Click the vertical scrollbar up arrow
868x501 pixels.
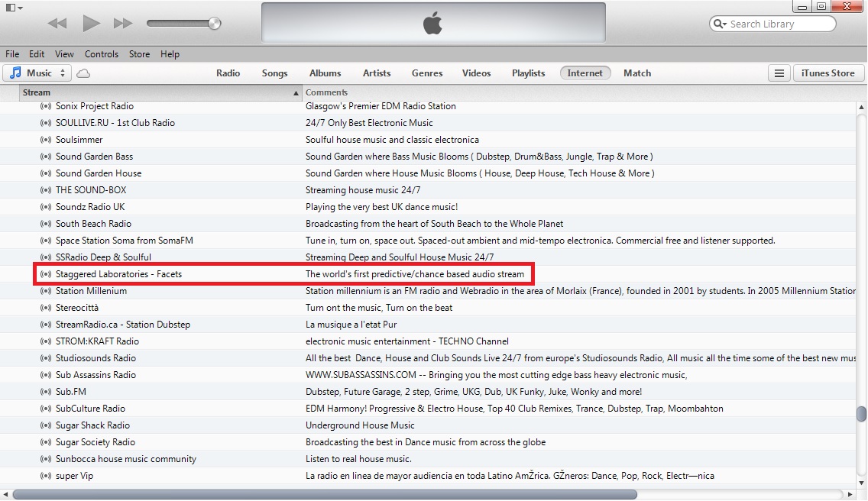pyautogui.click(x=861, y=107)
